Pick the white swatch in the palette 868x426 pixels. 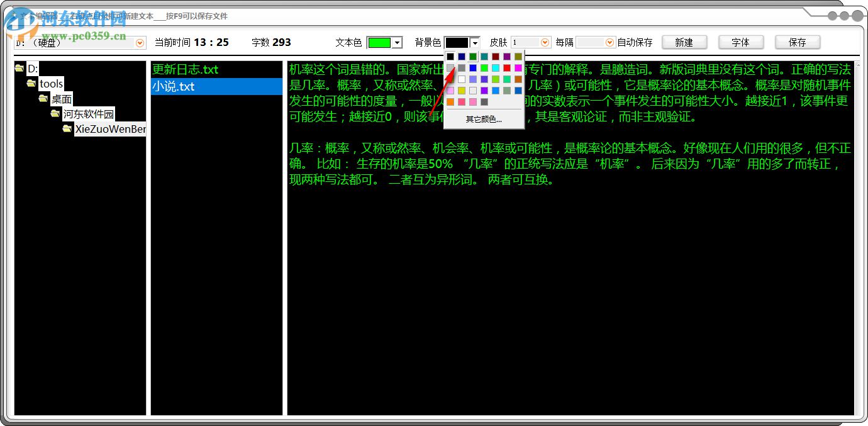pyautogui.click(x=462, y=79)
